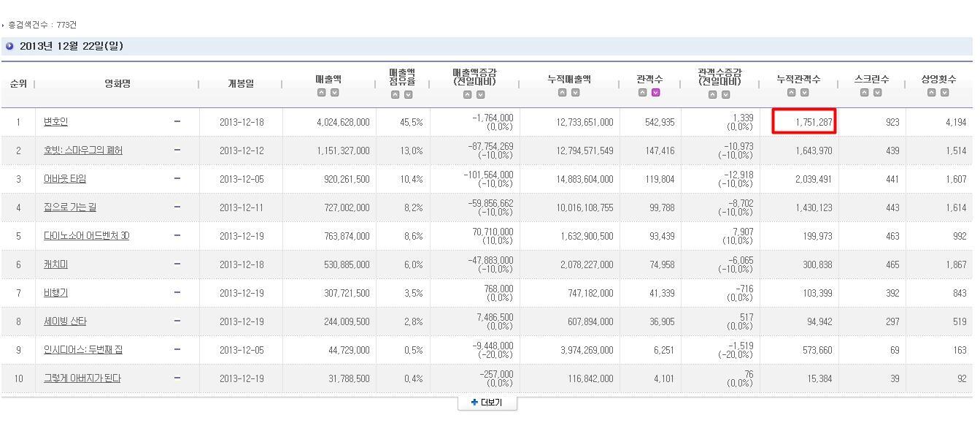Open movie link 변호인
Screen dimensions: 980x423
55,122
